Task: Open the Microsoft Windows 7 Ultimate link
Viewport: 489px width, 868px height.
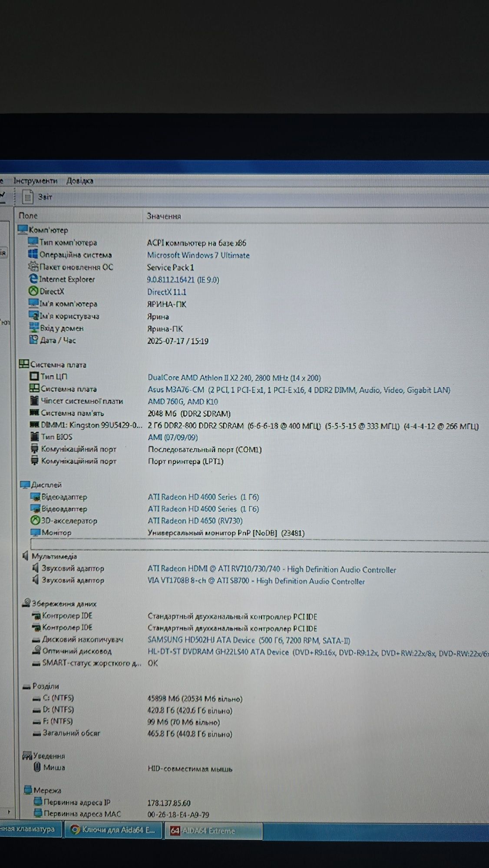Action: point(198,255)
